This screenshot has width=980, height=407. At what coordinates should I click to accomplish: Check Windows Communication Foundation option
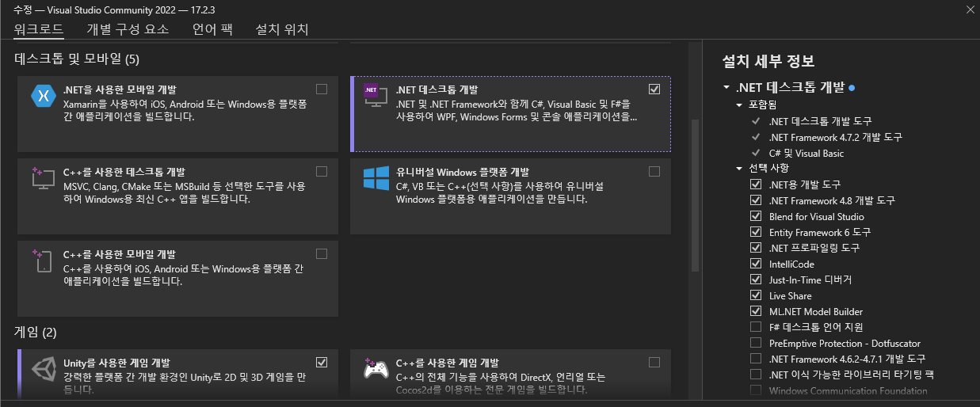coord(755,390)
